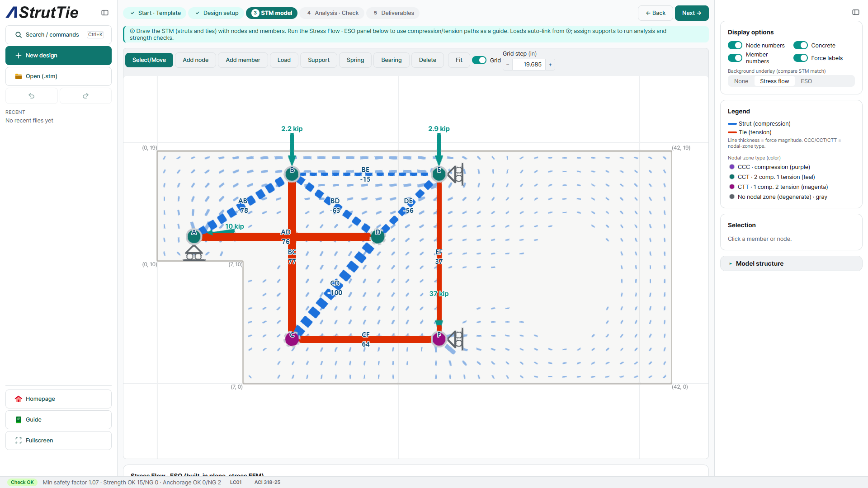Image resolution: width=868 pixels, height=488 pixels.
Task: Click the grid step value field
Action: 529,65
